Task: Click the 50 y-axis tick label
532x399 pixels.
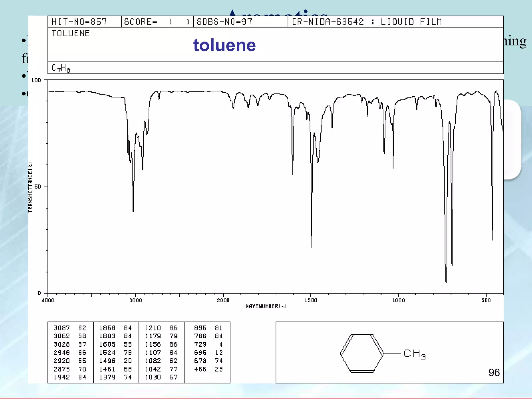Action: point(38,187)
